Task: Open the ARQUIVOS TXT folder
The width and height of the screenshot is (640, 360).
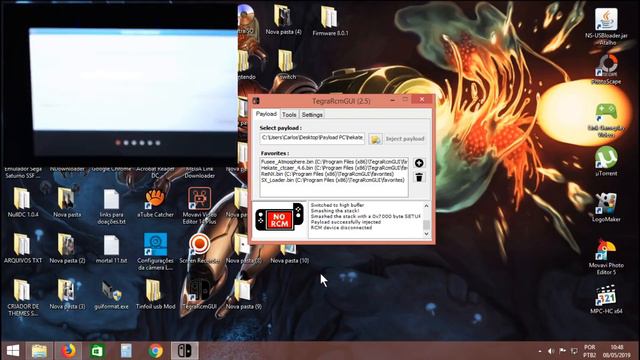Action: point(23,248)
